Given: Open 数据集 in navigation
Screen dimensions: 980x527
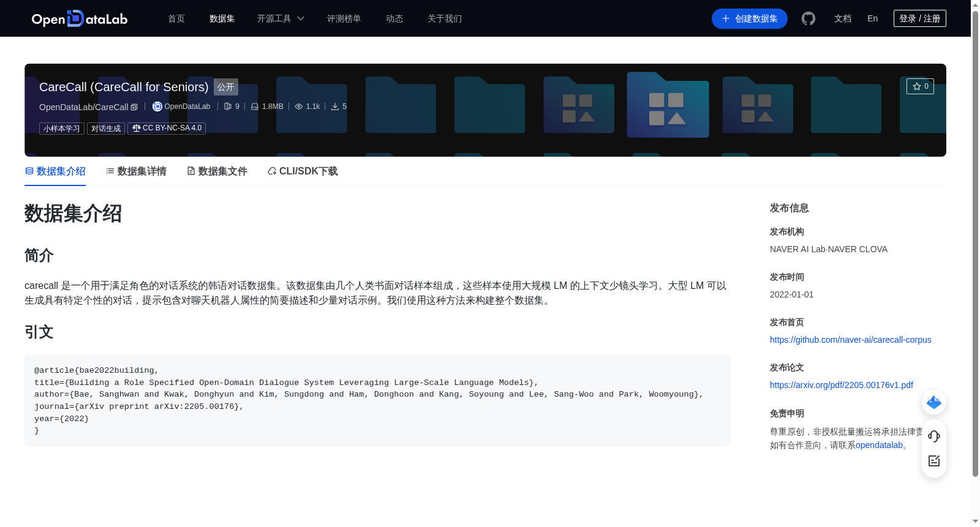Looking at the screenshot, I should (222, 18).
